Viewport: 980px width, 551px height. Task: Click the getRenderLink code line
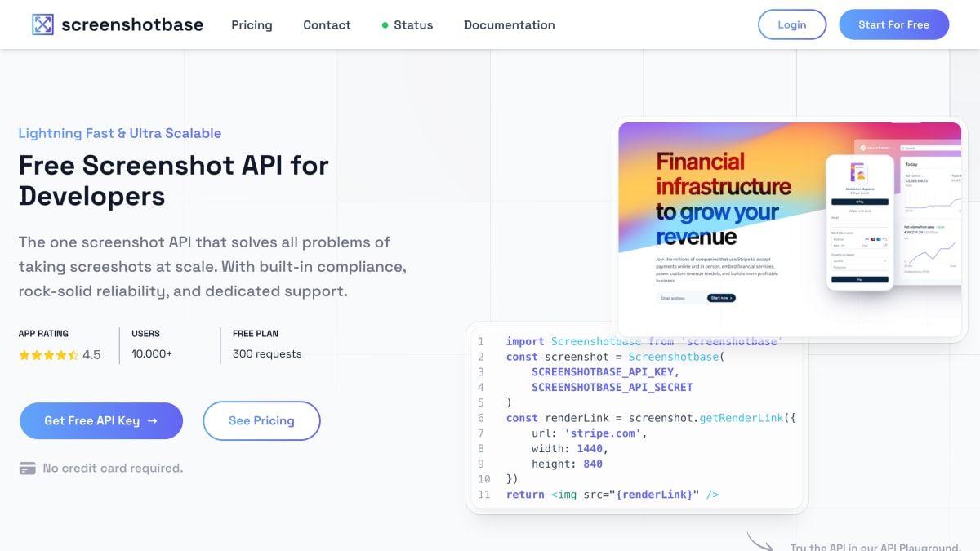(651, 418)
